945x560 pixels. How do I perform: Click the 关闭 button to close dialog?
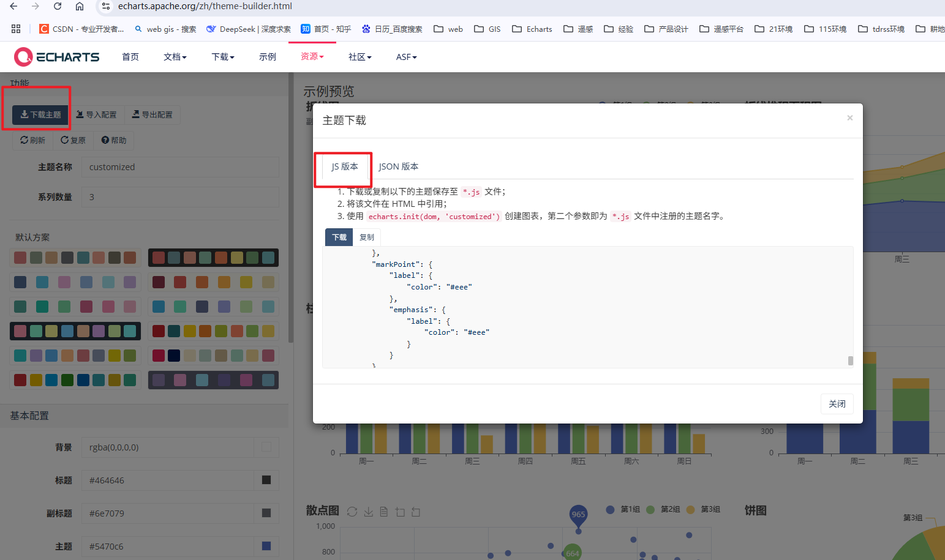tap(837, 404)
